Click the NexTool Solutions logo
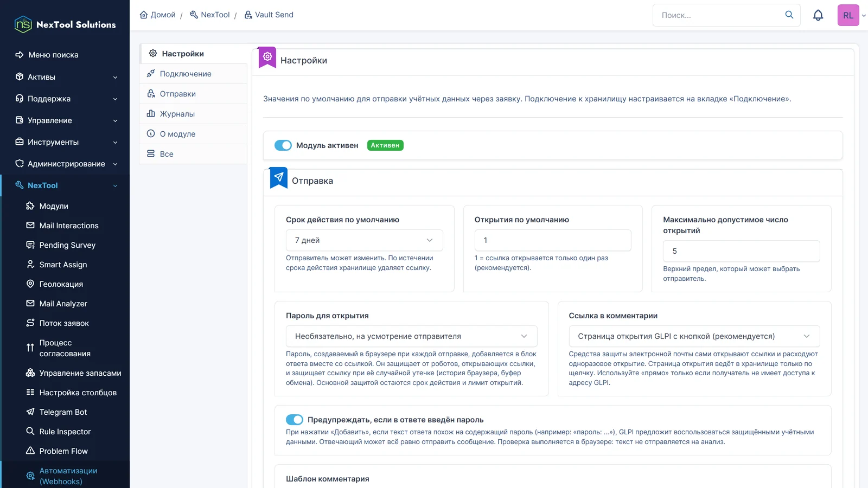This screenshot has height=488, width=868. 65,24
